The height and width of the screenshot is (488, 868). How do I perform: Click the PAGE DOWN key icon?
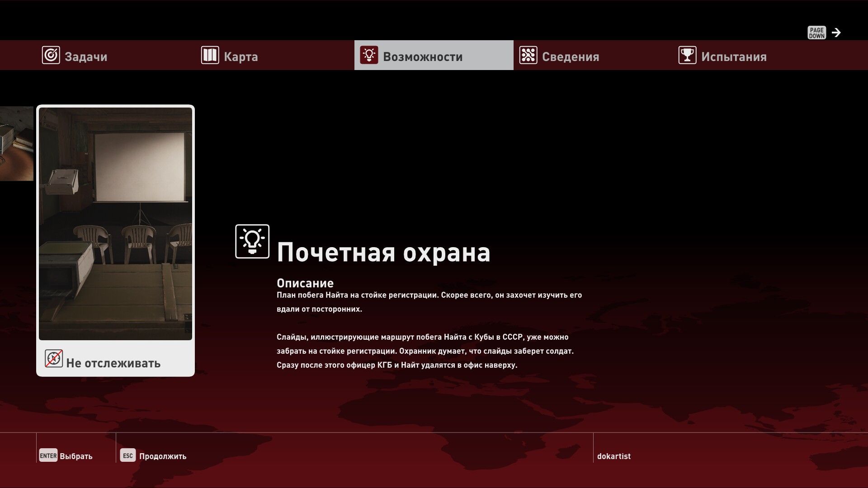pos(816,33)
